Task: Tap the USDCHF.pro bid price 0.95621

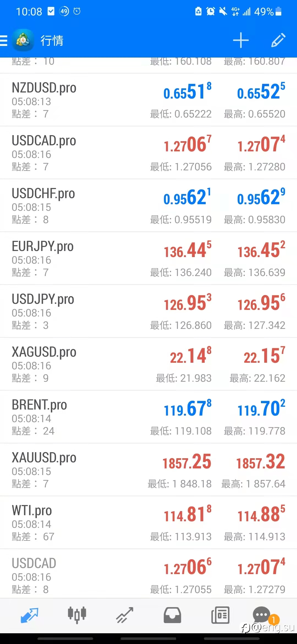Action: 187,197
